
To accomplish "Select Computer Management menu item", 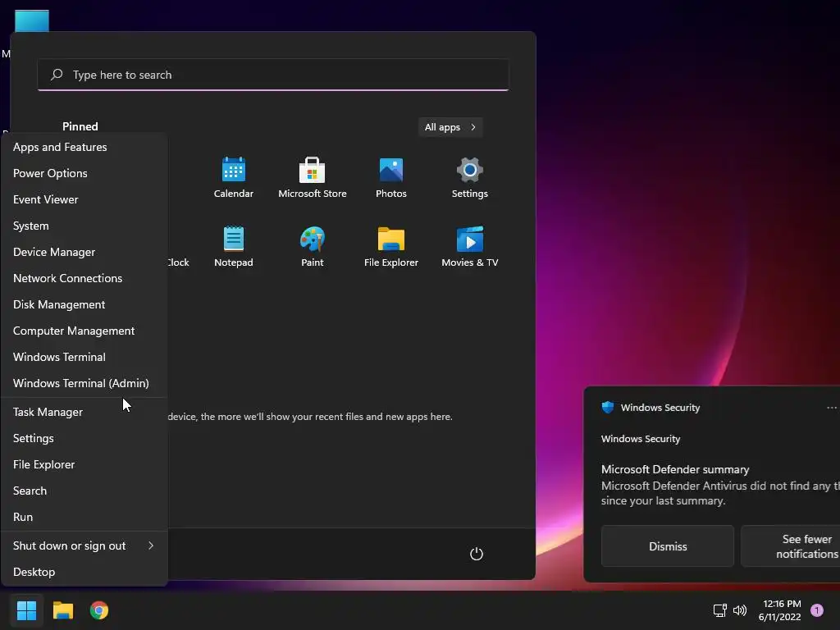I will click(x=84, y=331).
